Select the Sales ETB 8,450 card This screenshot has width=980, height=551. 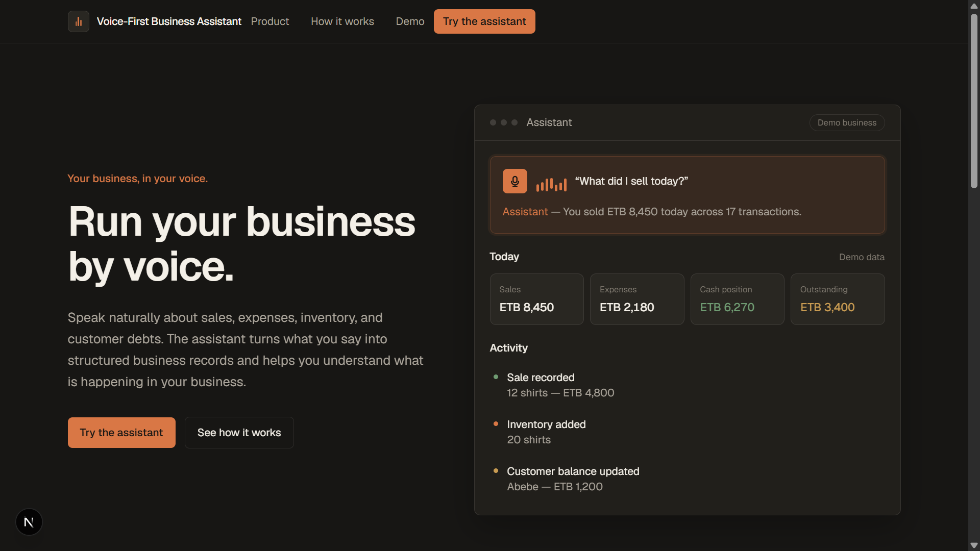(x=537, y=299)
